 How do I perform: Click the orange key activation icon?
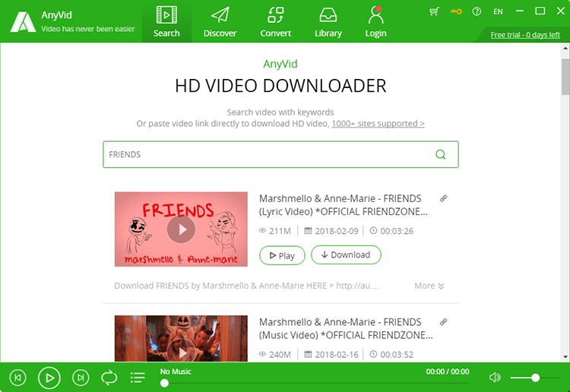456,11
